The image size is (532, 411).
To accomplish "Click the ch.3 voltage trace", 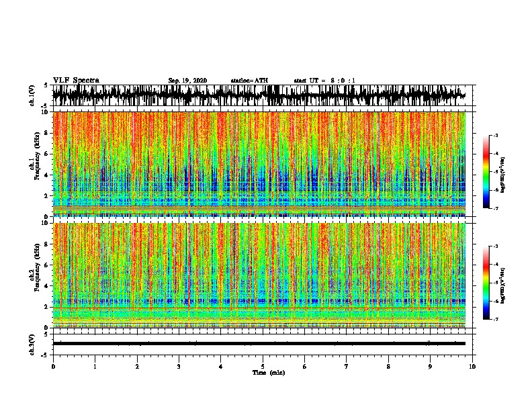I will click(259, 344).
